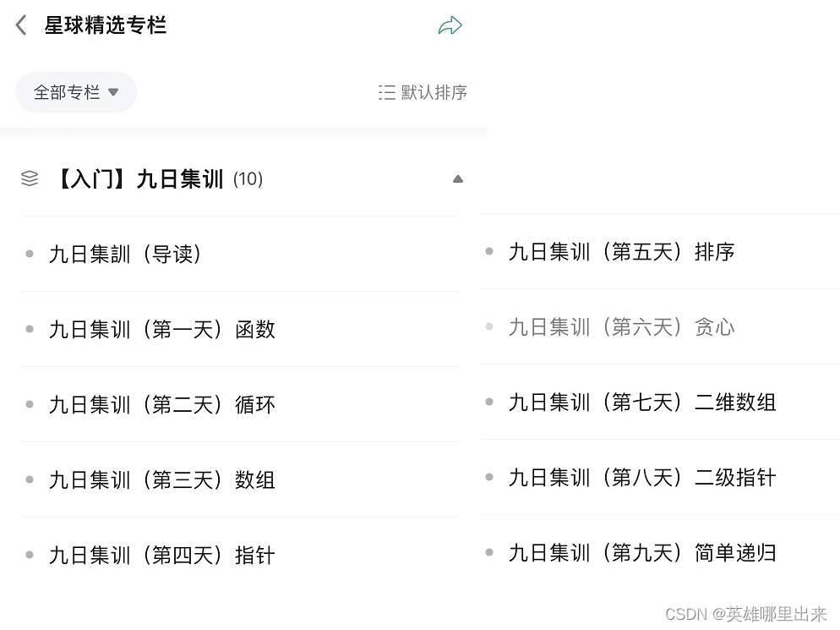Open 九日集训（第一天）函数

pos(162,329)
